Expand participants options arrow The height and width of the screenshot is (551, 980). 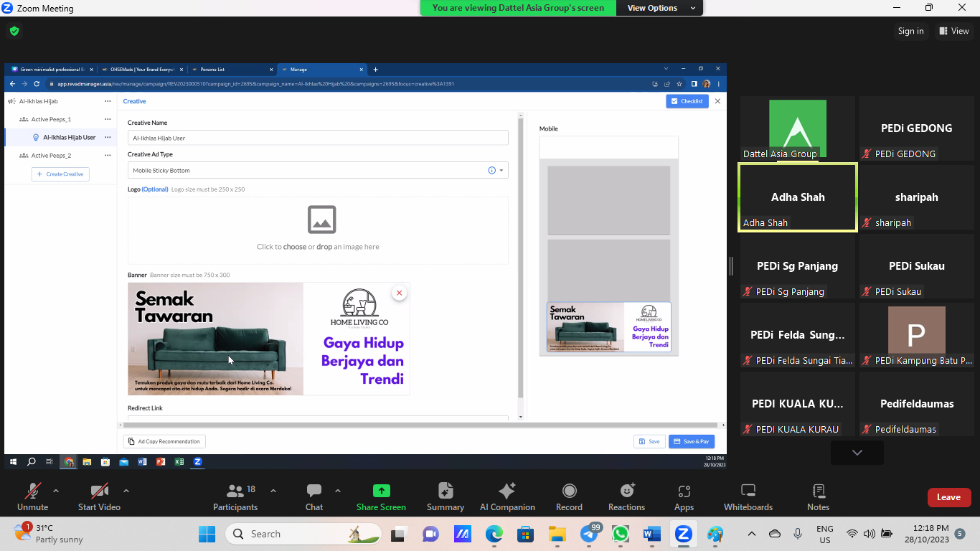(273, 491)
